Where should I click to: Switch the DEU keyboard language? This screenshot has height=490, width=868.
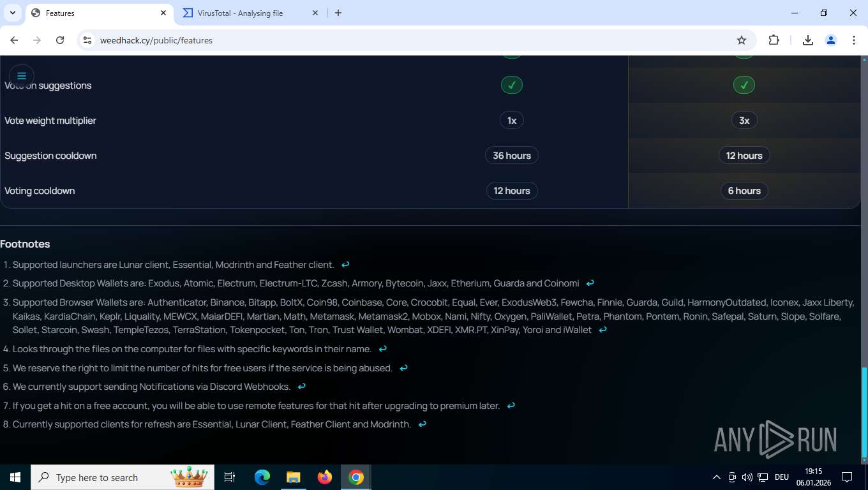[782, 477]
